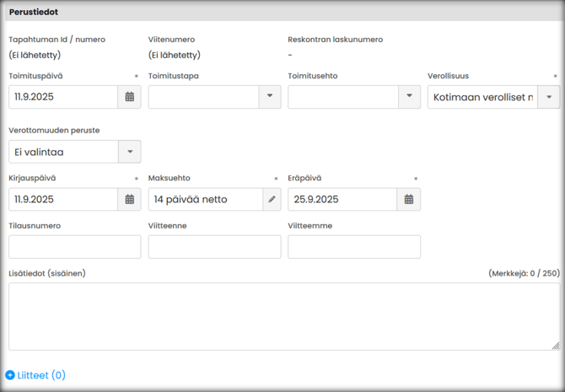Expand the Toimitustapa dropdown
The height and width of the screenshot is (392, 565).
coord(269,97)
